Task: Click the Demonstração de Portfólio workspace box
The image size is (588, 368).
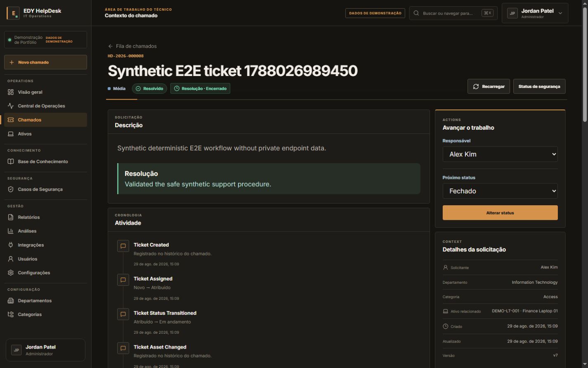Action: [x=45, y=40]
